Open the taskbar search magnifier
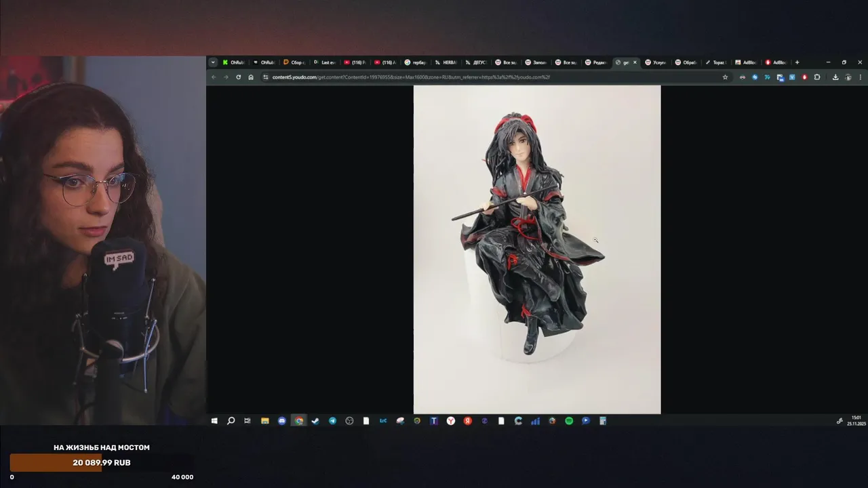This screenshot has height=488, width=868. (x=231, y=421)
